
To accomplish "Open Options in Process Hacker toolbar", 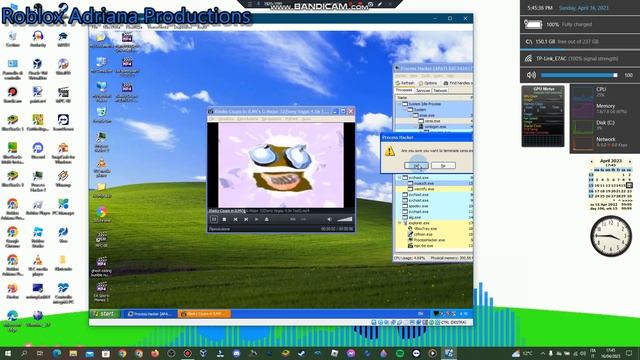I will [428, 83].
